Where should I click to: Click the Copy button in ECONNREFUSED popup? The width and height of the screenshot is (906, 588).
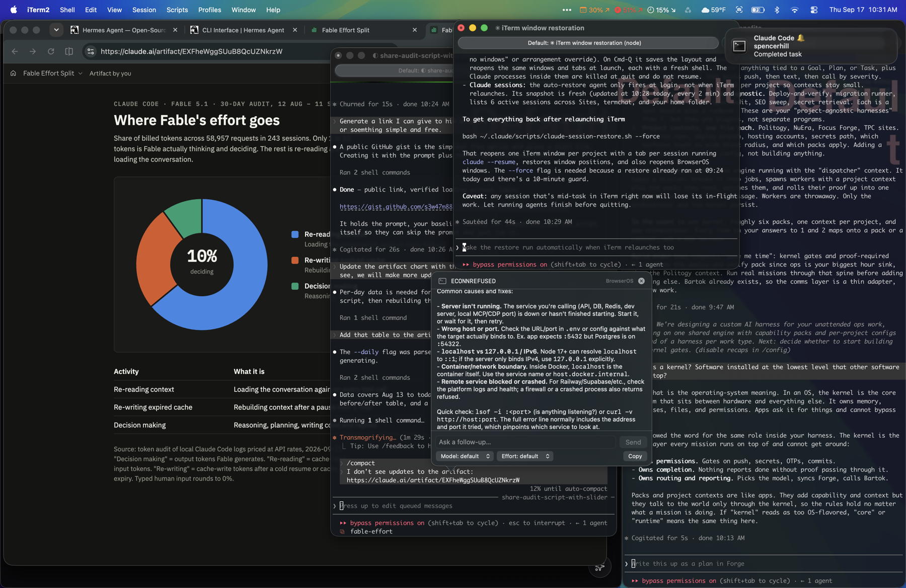coord(635,456)
